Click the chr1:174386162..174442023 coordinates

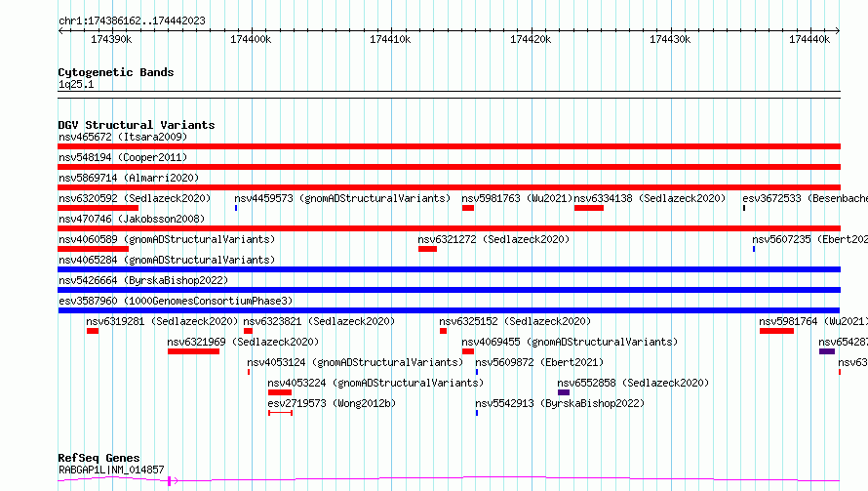132,20
